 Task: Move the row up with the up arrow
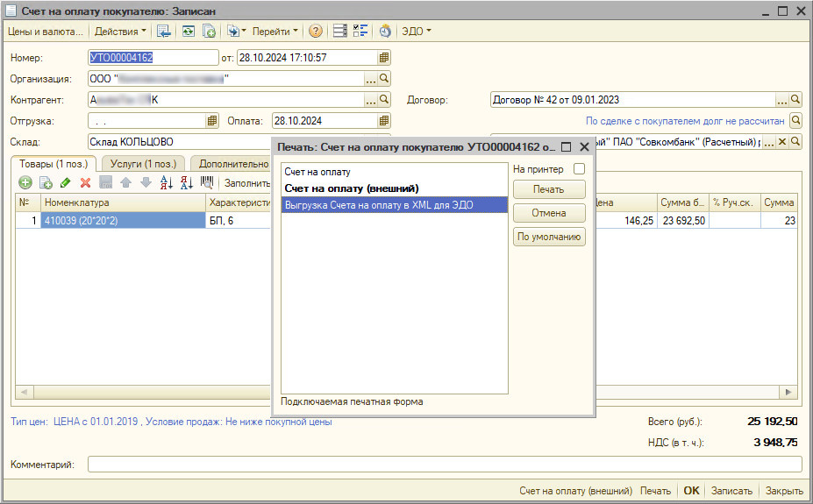pyautogui.click(x=126, y=182)
